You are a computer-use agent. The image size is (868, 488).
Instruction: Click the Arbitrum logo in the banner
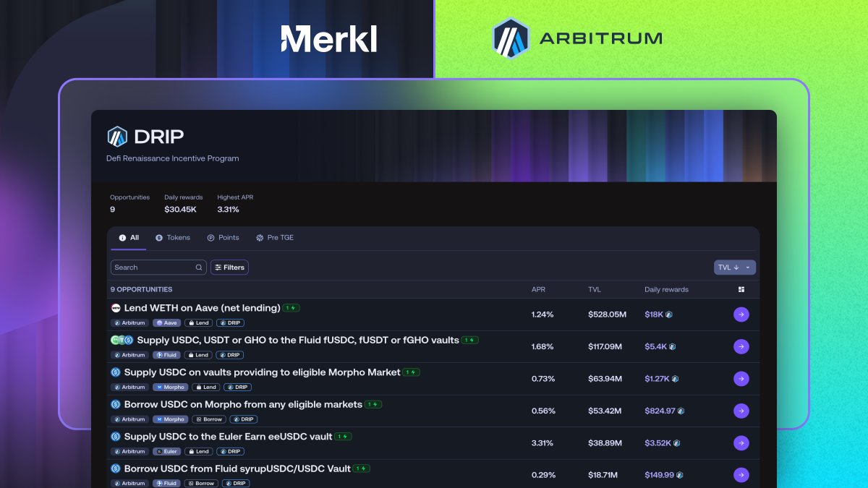[576, 38]
